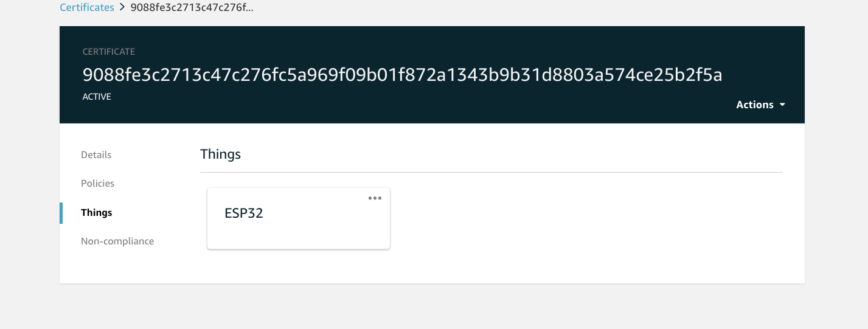The image size is (868, 329).
Task: Click the blue active indicator beside Things
Action: pyautogui.click(x=61, y=213)
